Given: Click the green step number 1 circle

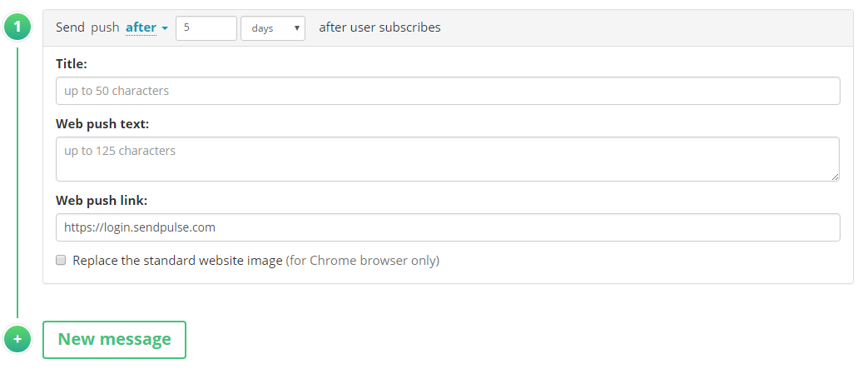Looking at the screenshot, I should pyautogui.click(x=17, y=27).
